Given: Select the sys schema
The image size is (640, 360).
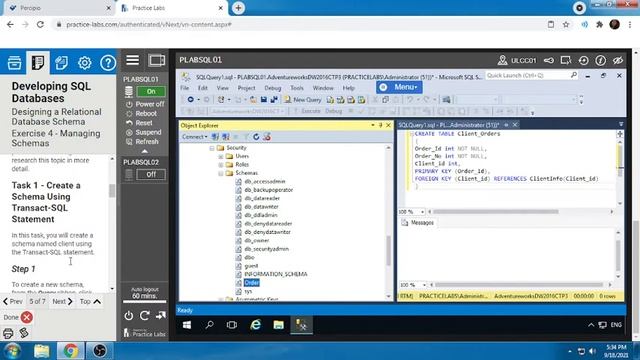Looking at the screenshot, I should 248,291.
